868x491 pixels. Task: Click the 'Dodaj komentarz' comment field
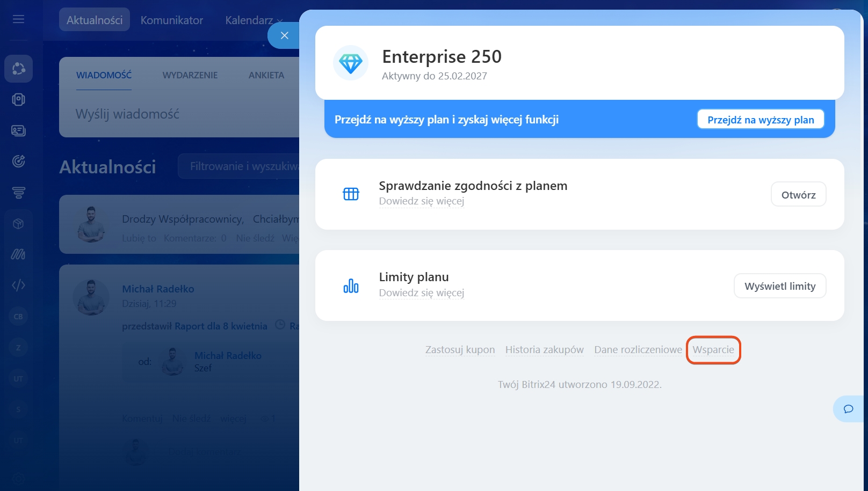[204, 452]
